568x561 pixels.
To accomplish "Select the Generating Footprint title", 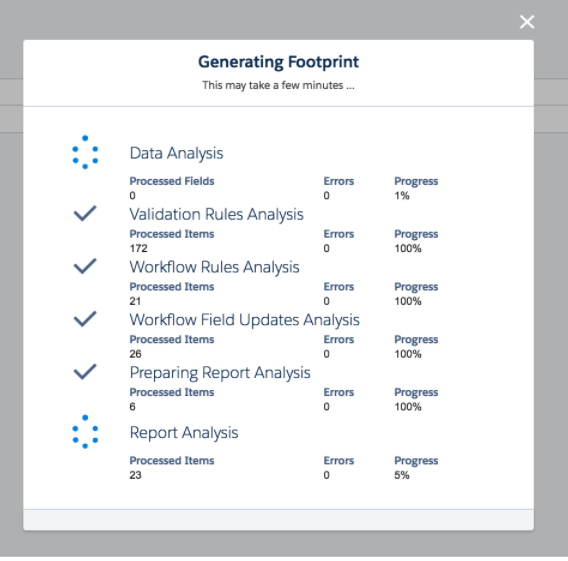I will (278, 62).
